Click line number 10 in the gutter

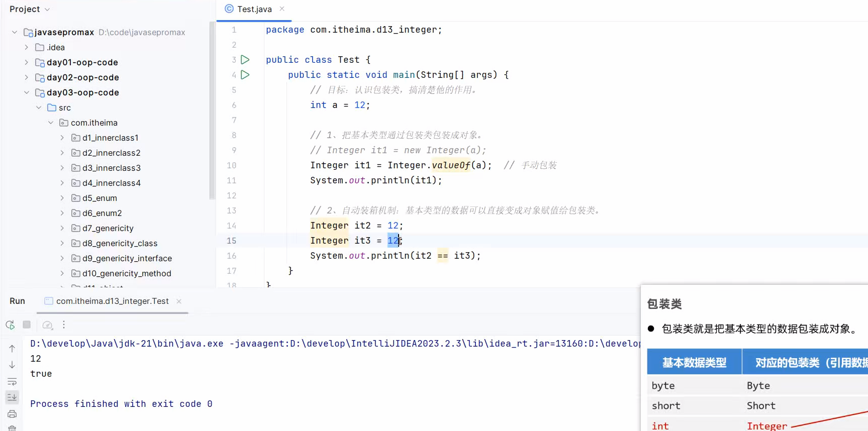pos(231,165)
